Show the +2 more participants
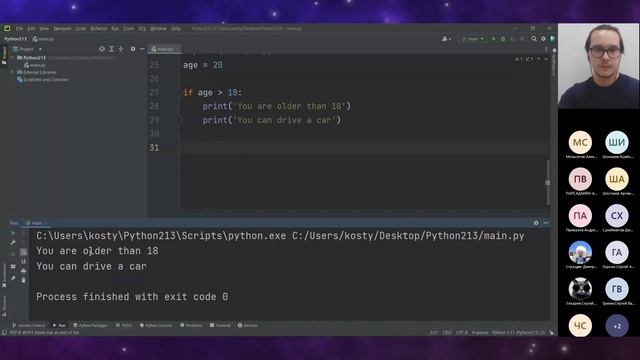The width and height of the screenshot is (640, 360). 617,326
